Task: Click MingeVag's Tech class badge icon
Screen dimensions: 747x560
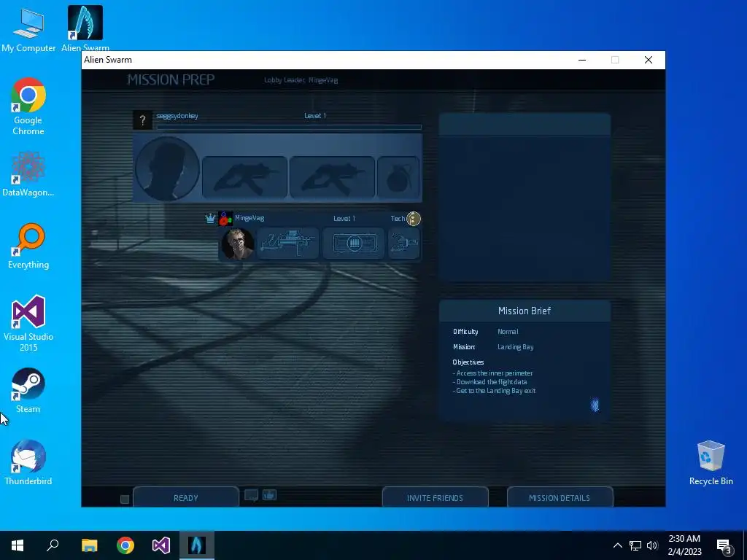Action: coord(414,219)
